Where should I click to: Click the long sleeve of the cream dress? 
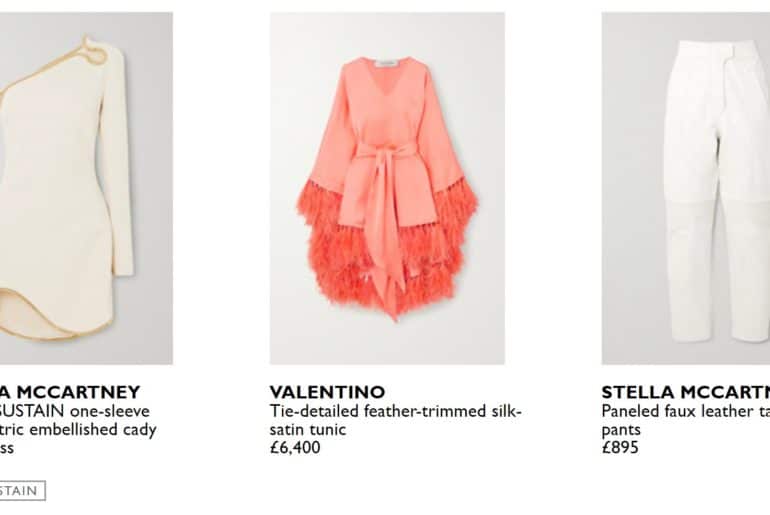(120, 162)
